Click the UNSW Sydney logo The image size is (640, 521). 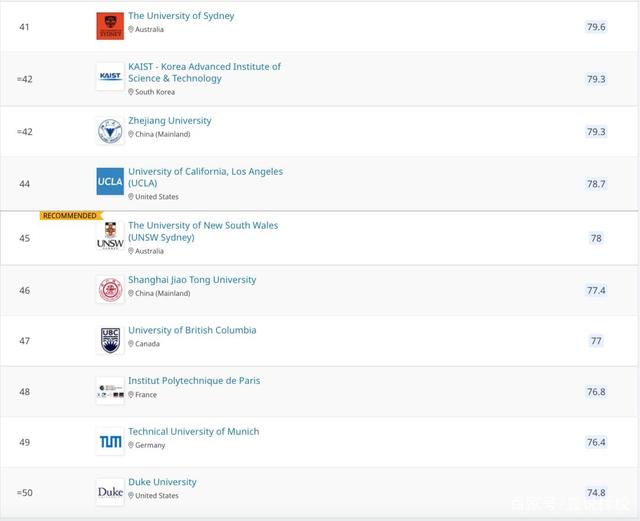pyautogui.click(x=110, y=236)
